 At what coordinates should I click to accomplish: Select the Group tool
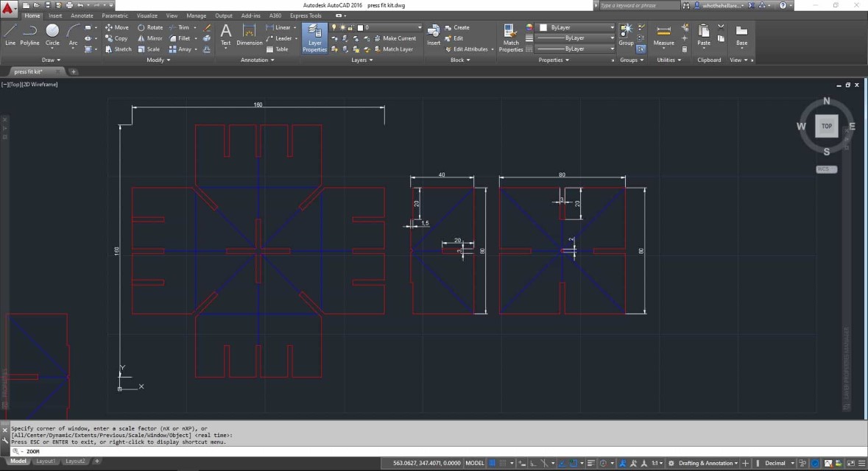click(626, 35)
